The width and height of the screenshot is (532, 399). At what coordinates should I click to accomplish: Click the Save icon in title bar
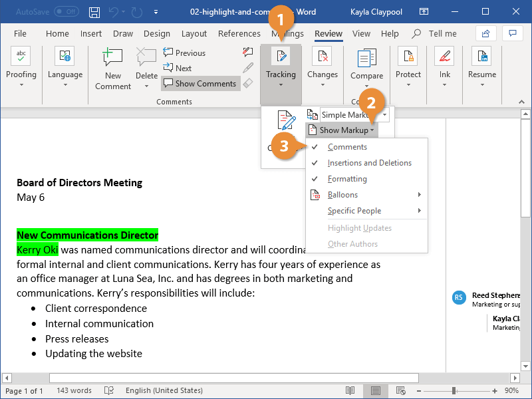click(x=94, y=12)
